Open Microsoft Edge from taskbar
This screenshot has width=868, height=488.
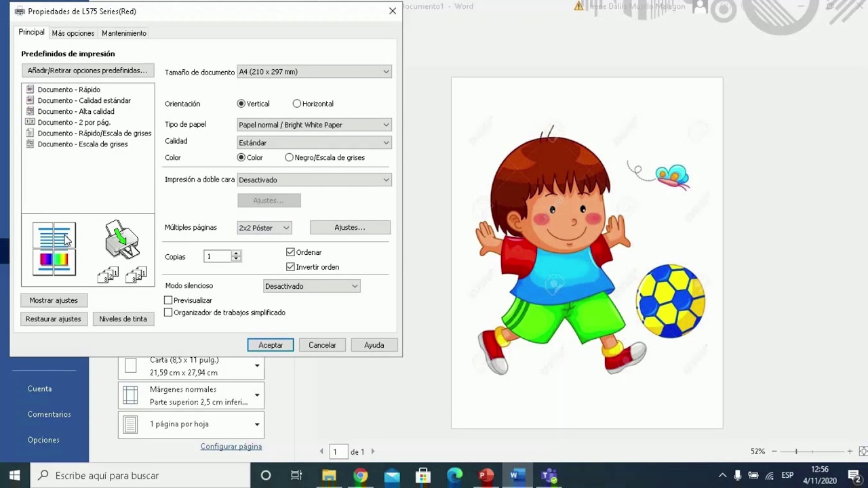tap(455, 475)
